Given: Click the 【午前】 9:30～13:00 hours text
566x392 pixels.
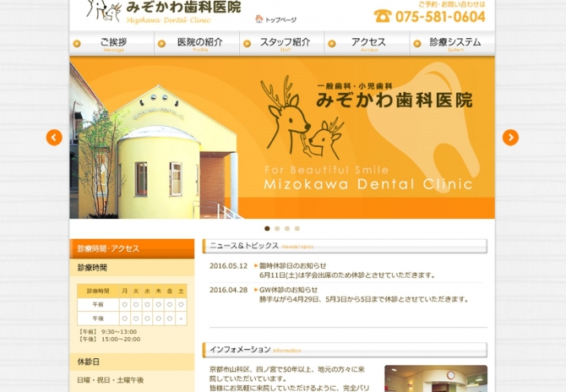Looking at the screenshot, I should (107, 332).
